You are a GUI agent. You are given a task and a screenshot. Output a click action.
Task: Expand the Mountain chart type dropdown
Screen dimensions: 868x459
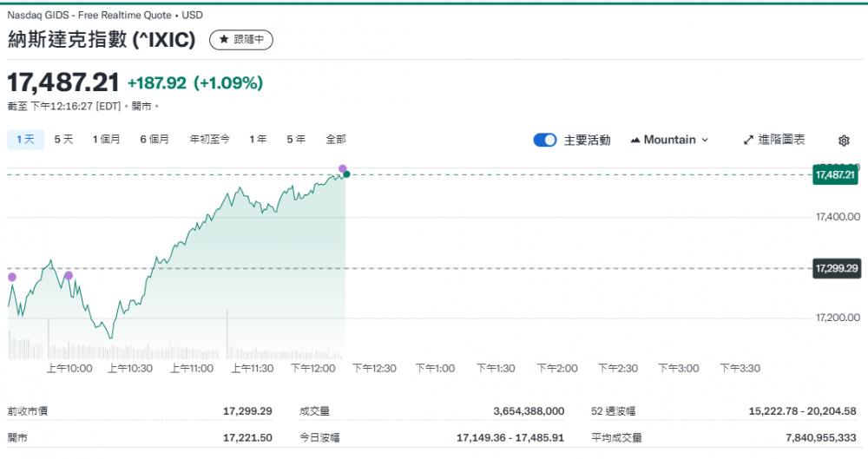[x=669, y=140]
